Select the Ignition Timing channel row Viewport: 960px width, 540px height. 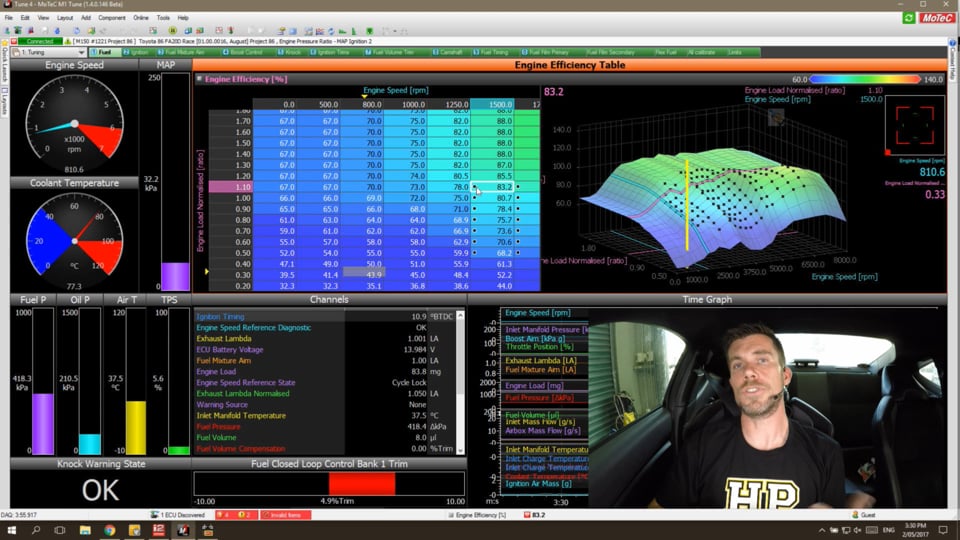click(326, 317)
